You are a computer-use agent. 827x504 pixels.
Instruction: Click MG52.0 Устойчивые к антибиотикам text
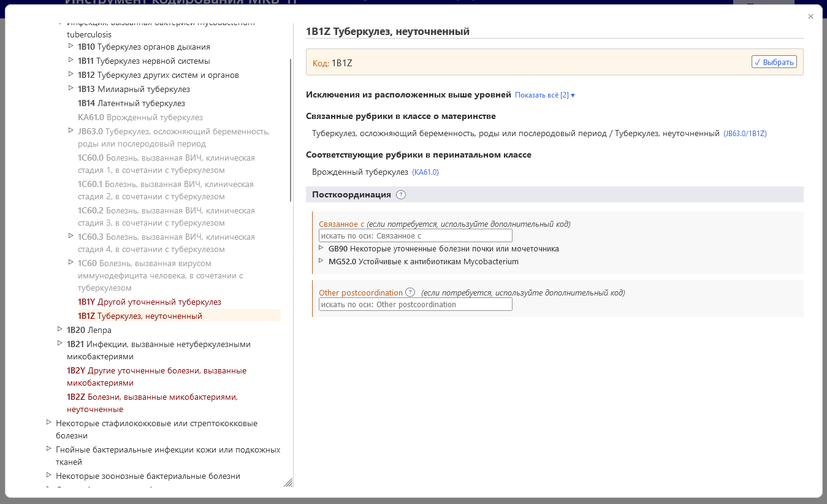[x=424, y=261]
